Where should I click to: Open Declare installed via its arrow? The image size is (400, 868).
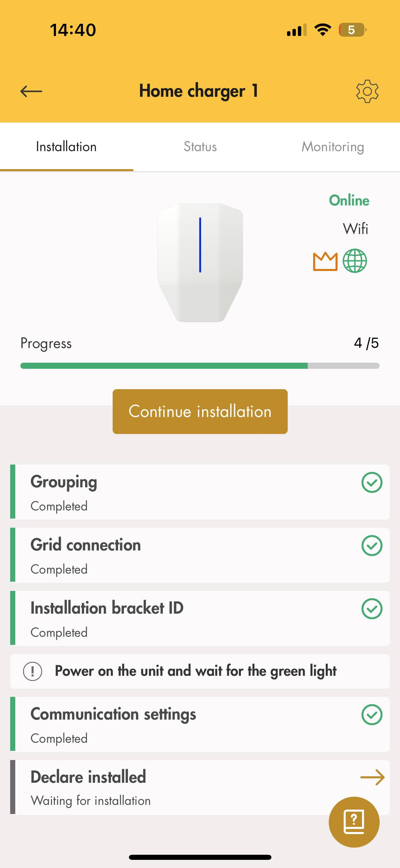[372, 777]
